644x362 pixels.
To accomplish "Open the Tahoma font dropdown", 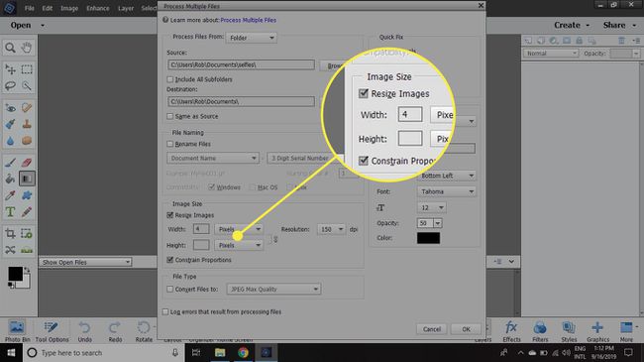I will (447, 191).
